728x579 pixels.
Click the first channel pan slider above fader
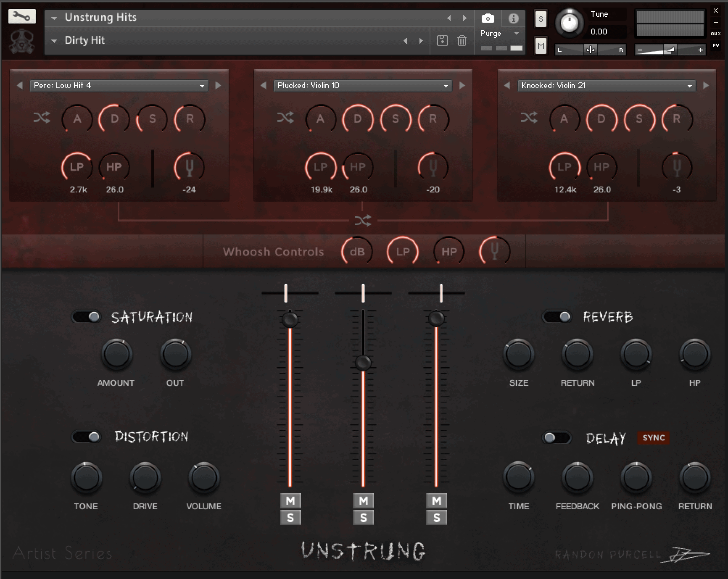(x=290, y=293)
